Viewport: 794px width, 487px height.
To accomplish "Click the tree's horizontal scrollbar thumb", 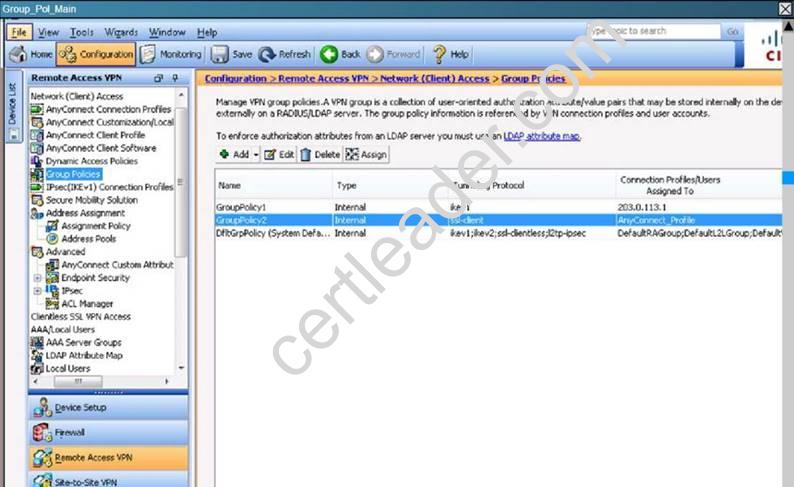I will pyautogui.click(x=78, y=381).
